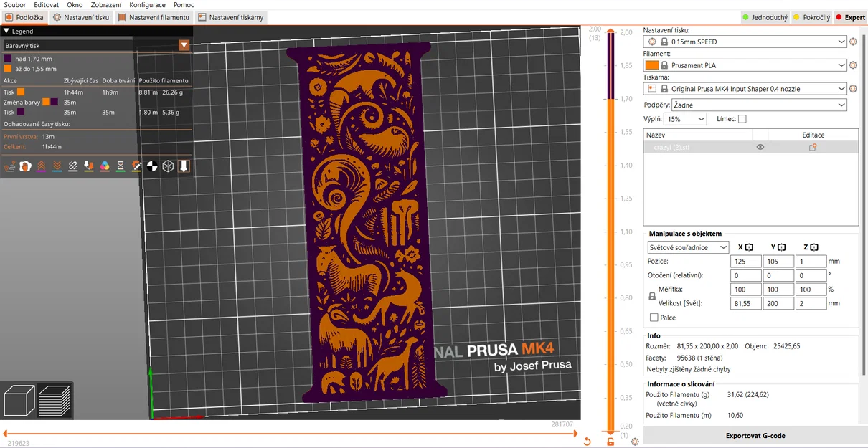Open the Světové souřadnice dropdown
The height and width of the screenshot is (448, 868).
688,247
